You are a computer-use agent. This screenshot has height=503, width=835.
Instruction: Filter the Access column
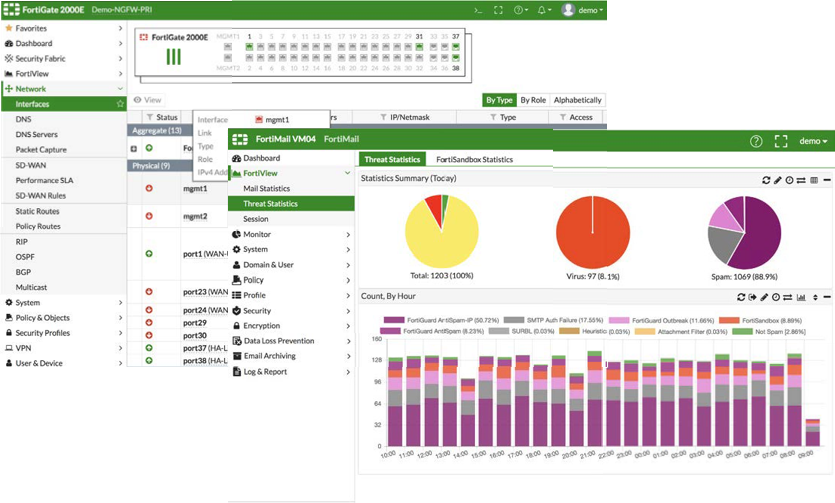click(576, 117)
